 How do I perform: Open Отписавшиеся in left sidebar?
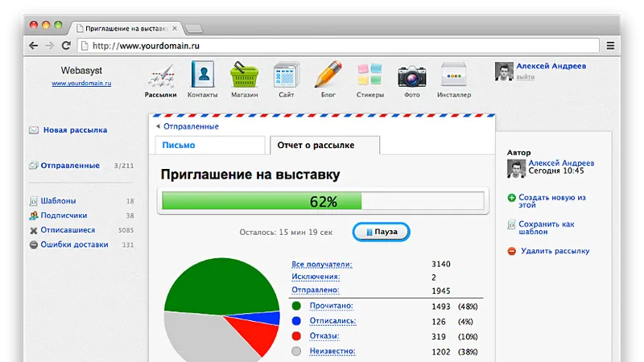point(68,230)
